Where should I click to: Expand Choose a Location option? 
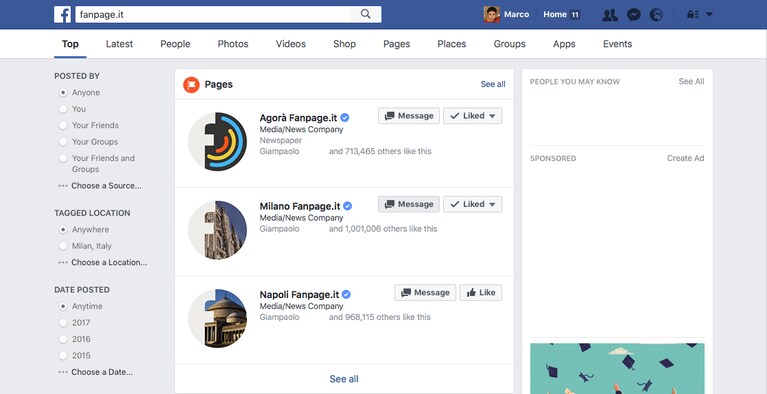point(103,262)
